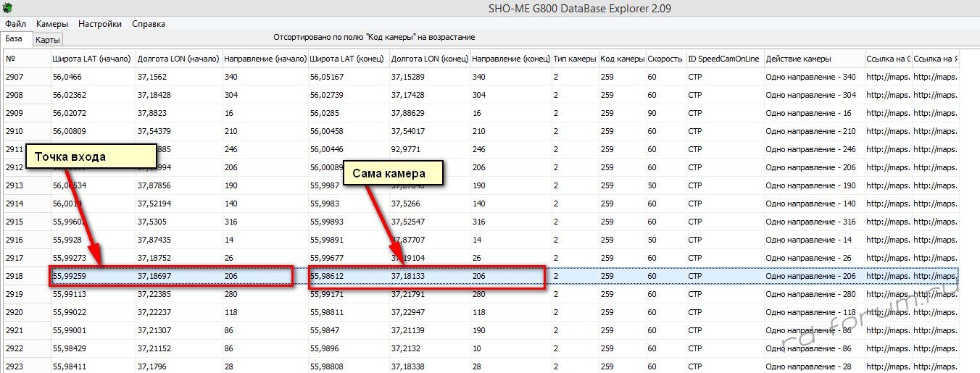
Task: Click end longitude cell 92,9771
Action: click(x=430, y=149)
